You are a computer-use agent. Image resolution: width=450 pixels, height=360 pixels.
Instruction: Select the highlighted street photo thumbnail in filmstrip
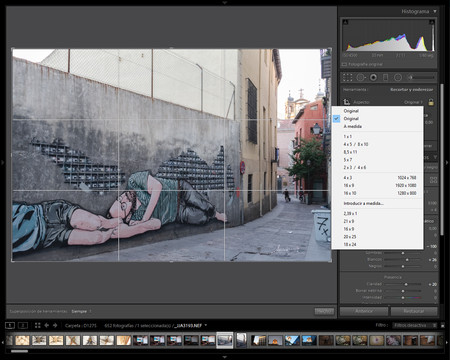[225, 340]
